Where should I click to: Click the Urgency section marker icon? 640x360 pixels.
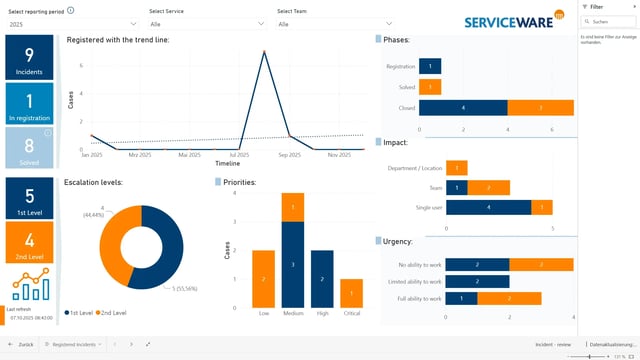[x=378, y=241]
